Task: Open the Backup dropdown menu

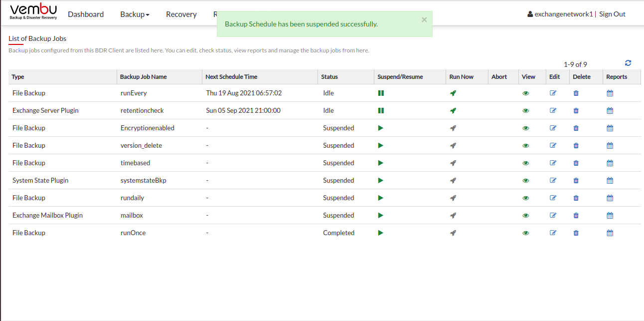Action: 135,14
